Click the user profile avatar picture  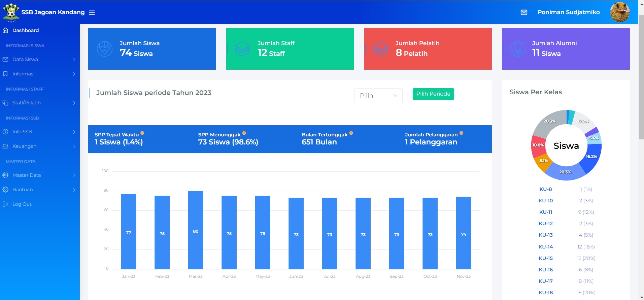(619, 12)
